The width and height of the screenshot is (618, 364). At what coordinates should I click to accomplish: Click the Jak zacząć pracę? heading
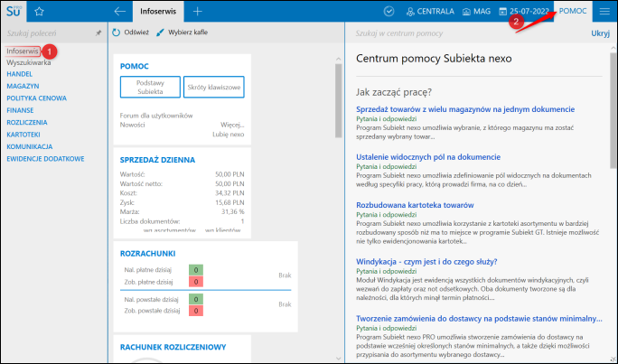(394, 92)
